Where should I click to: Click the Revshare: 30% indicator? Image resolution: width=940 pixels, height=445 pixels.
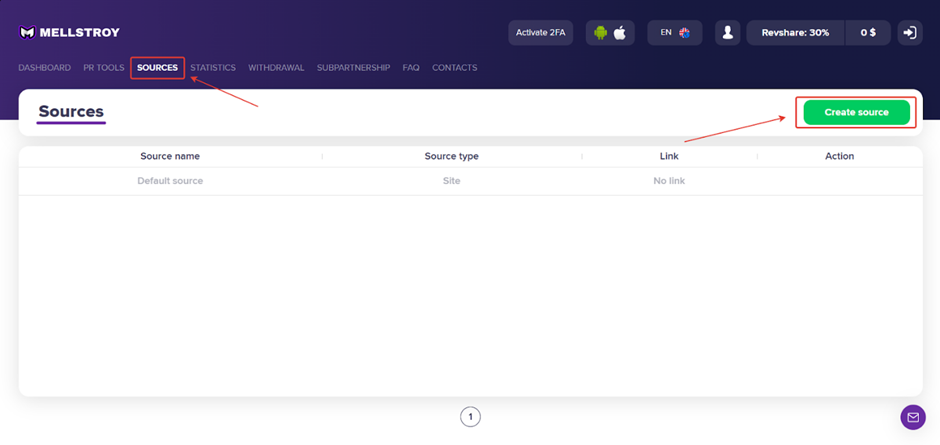(x=795, y=33)
